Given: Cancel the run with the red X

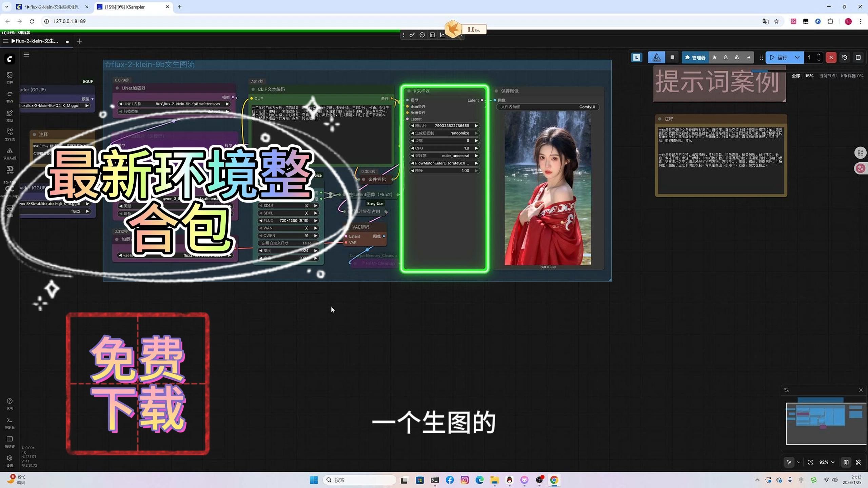Looking at the screenshot, I should [x=831, y=58].
